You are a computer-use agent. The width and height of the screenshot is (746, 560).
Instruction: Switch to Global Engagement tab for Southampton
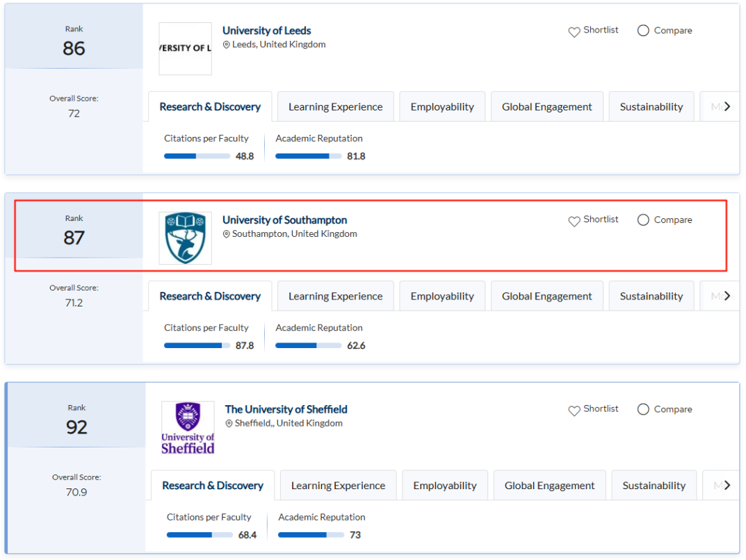[x=546, y=296]
